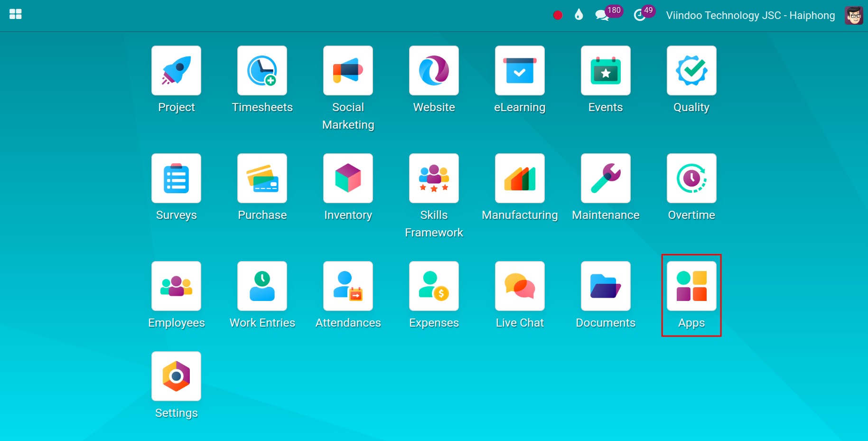The height and width of the screenshot is (441, 868).
Task: Open the Employees app
Action: 176,286
